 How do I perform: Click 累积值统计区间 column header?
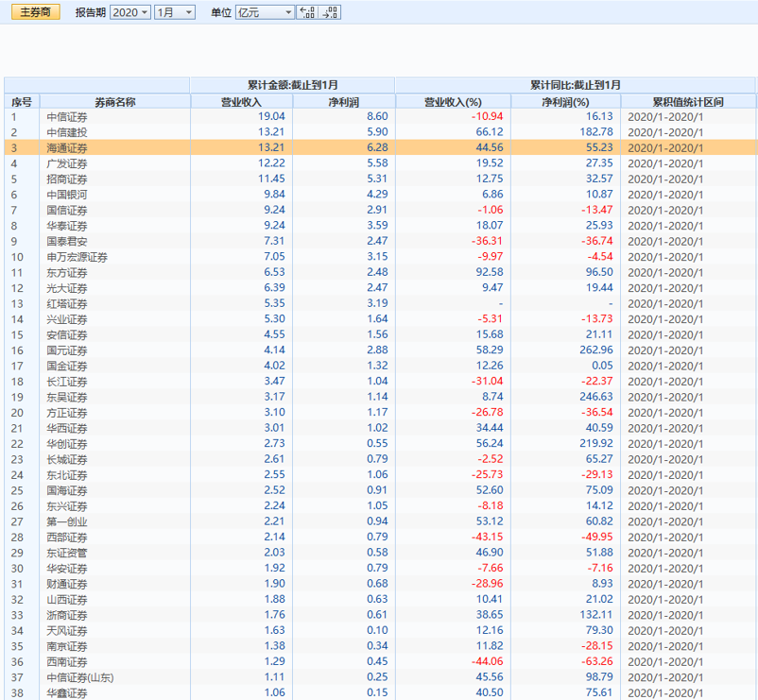(688, 102)
